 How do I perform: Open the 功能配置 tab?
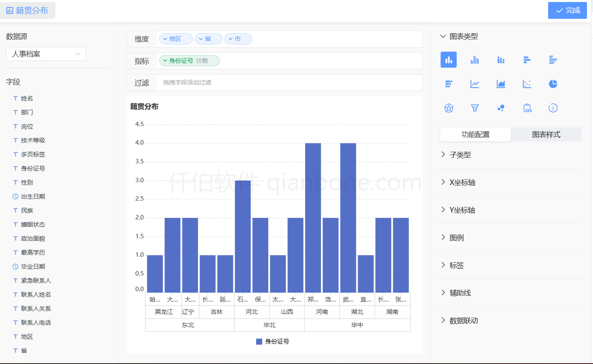pyautogui.click(x=475, y=134)
